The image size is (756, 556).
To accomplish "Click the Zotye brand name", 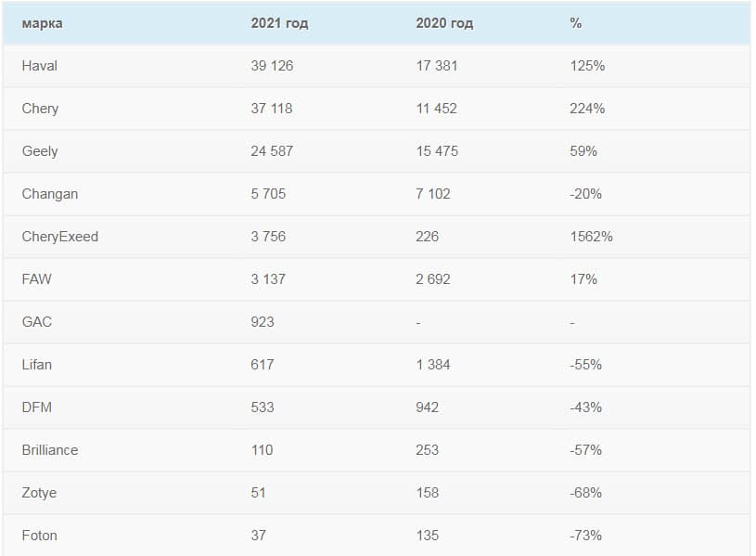I will pos(39,493).
